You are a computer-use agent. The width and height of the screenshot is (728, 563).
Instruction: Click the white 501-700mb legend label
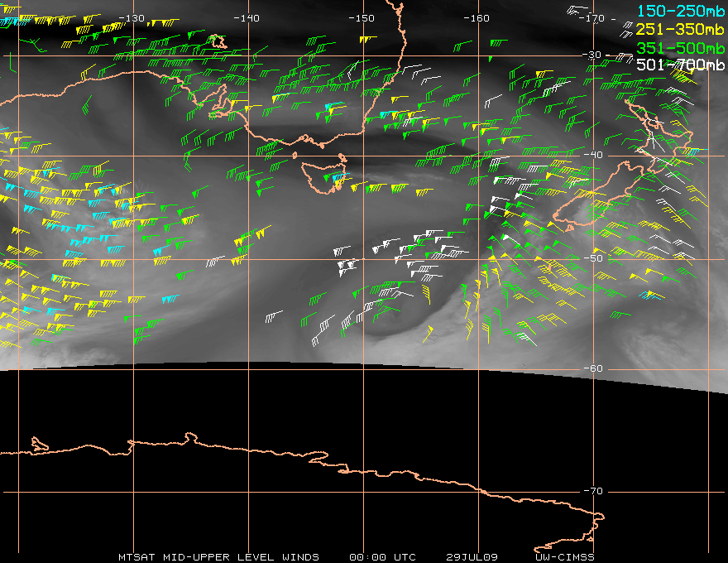point(680,65)
